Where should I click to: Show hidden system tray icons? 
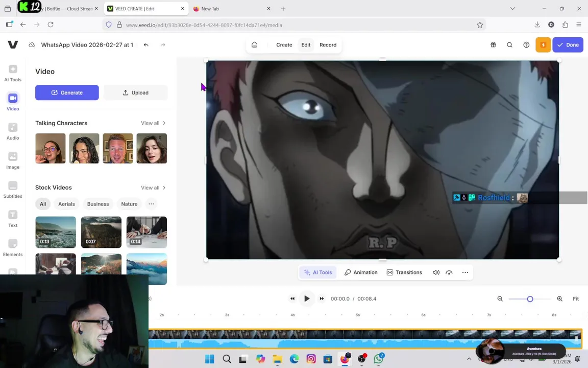[x=469, y=359]
